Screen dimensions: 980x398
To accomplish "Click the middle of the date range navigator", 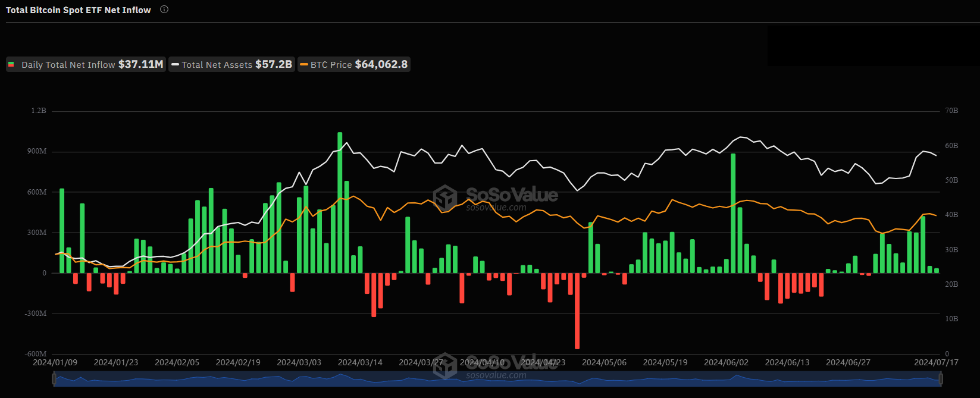I will coord(497,379).
